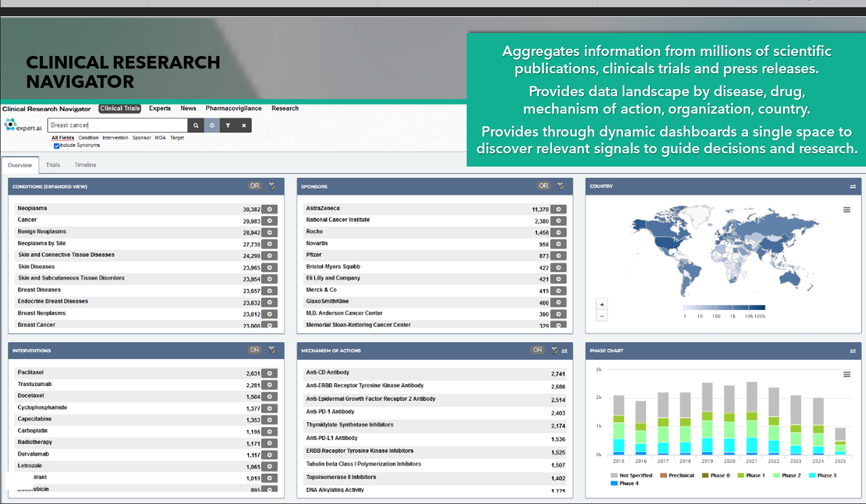Add Trastuzumab intervention plus icon
The width and height of the screenshot is (866, 504).
269,385
